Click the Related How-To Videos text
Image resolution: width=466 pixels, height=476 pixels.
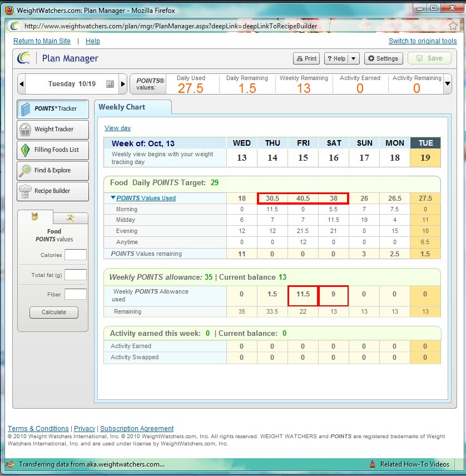(415, 464)
